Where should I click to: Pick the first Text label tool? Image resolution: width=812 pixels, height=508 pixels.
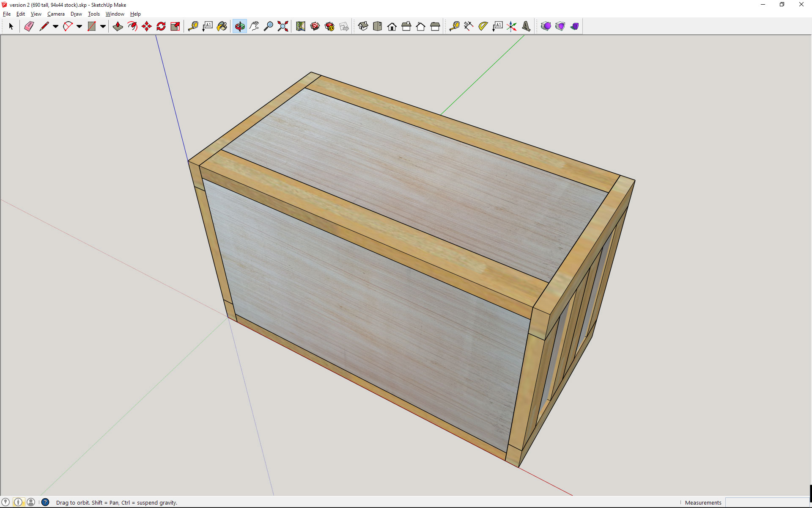click(208, 26)
